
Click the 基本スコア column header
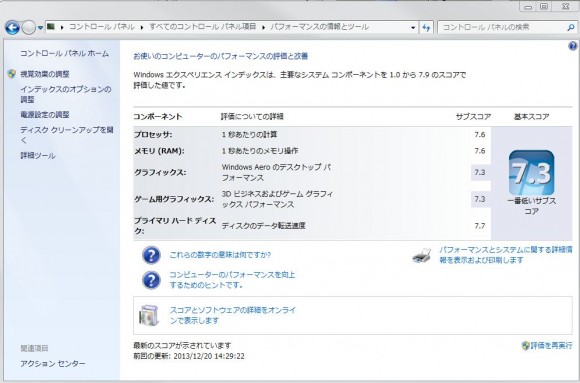[532, 117]
